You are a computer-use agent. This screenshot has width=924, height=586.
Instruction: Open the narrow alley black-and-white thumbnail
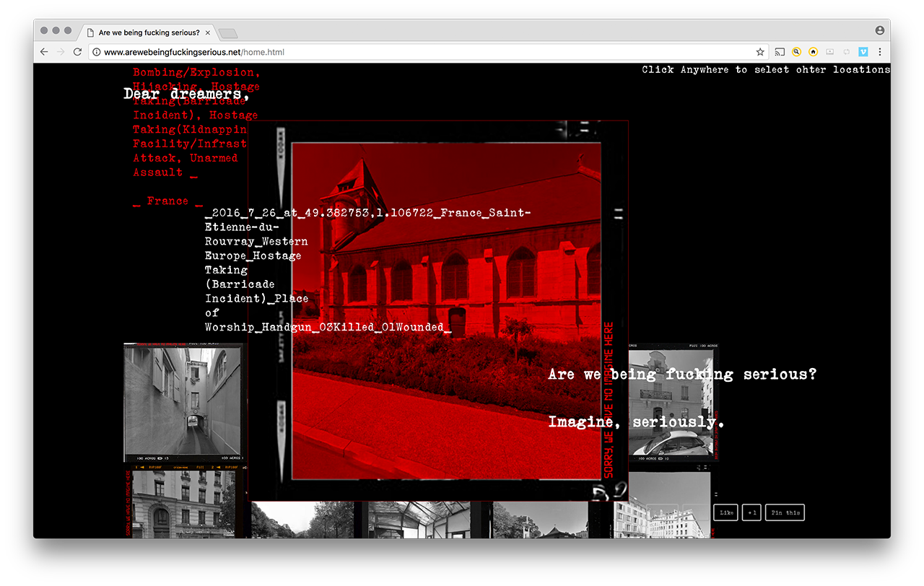pyautogui.click(x=183, y=402)
